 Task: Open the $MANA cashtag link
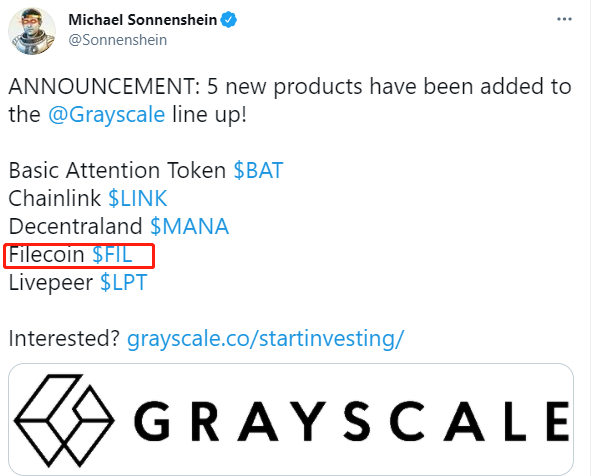pyautogui.click(x=190, y=226)
